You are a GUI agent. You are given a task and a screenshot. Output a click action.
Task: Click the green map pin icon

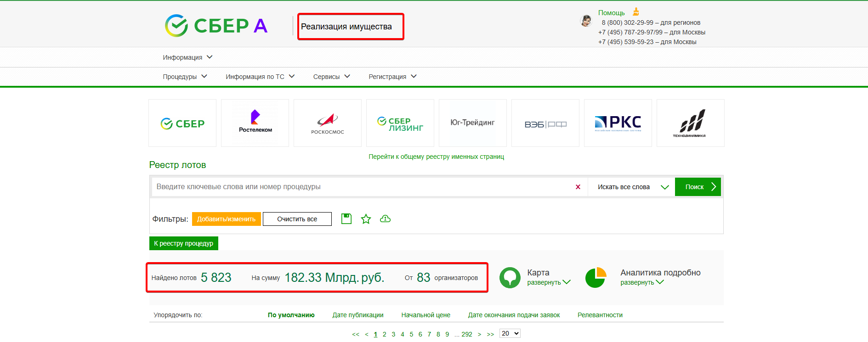point(510,278)
